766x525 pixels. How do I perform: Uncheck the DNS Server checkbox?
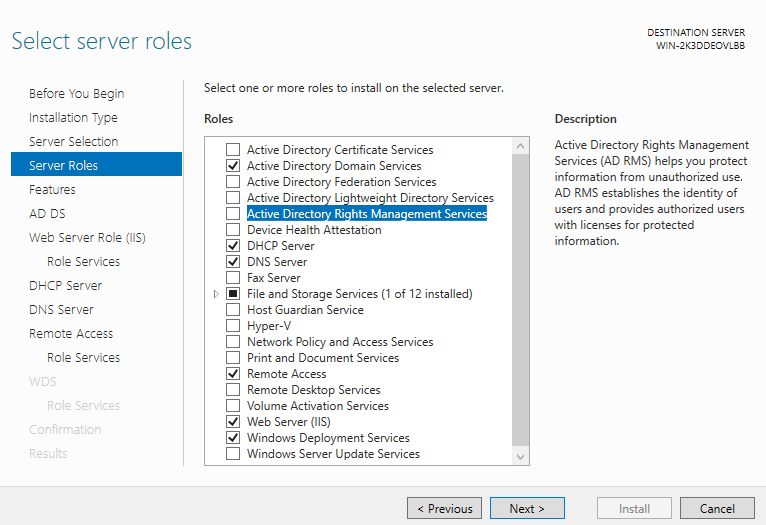point(233,262)
